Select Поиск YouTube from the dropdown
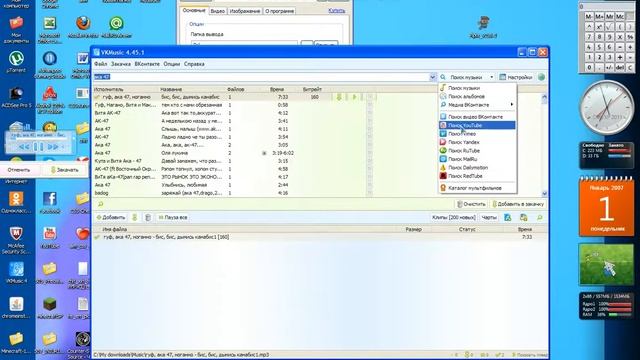 [477, 125]
